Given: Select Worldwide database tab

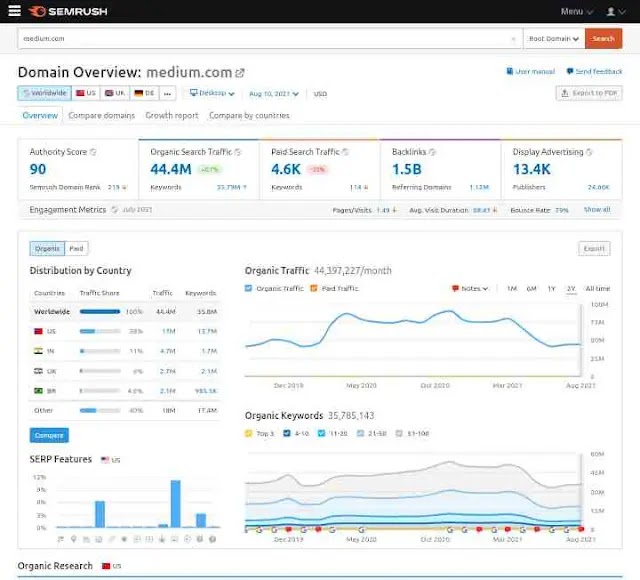Looking at the screenshot, I should pos(44,93).
